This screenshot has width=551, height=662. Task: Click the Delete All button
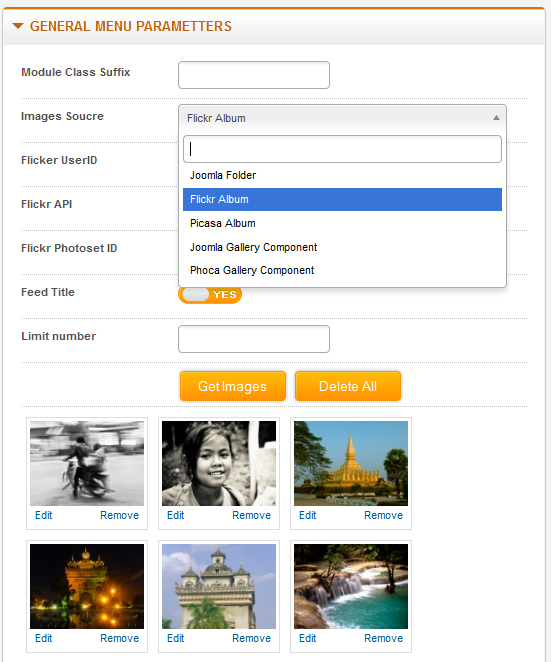[x=348, y=386]
